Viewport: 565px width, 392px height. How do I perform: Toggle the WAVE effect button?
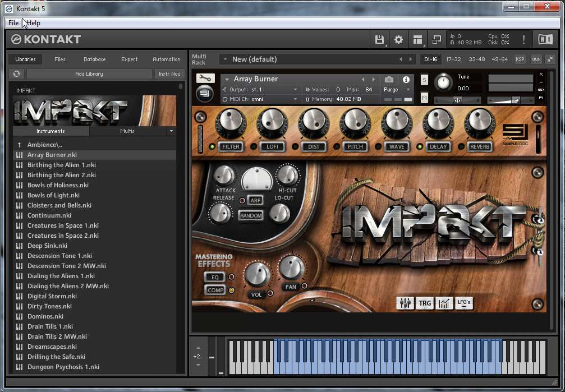(397, 146)
